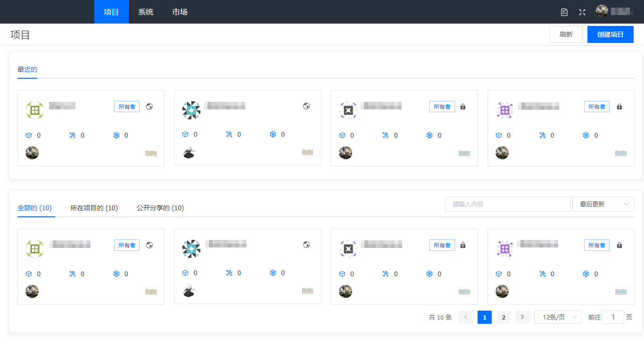The width and height of the screenshot is (644, 362).
Task: Switch to the 市场 menu tab
Action: (180, 12)
